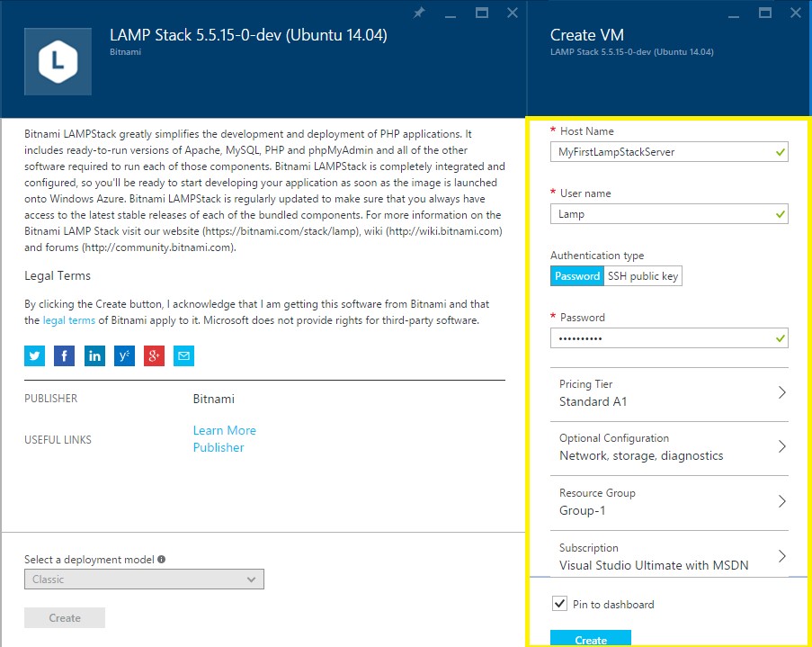
Task: Open the Resource Group selector
Action: point(669,502)
